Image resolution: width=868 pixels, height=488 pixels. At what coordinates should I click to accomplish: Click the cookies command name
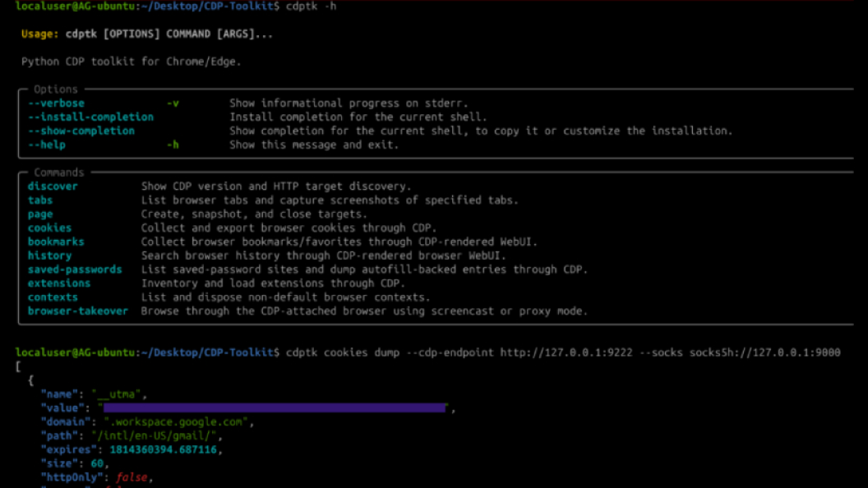tap(49, 228)
